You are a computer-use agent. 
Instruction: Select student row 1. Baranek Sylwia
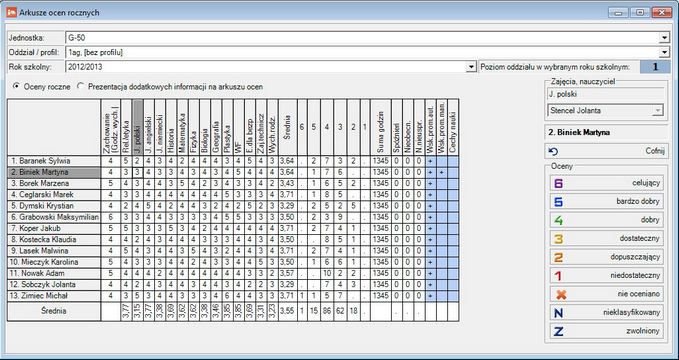54,161
